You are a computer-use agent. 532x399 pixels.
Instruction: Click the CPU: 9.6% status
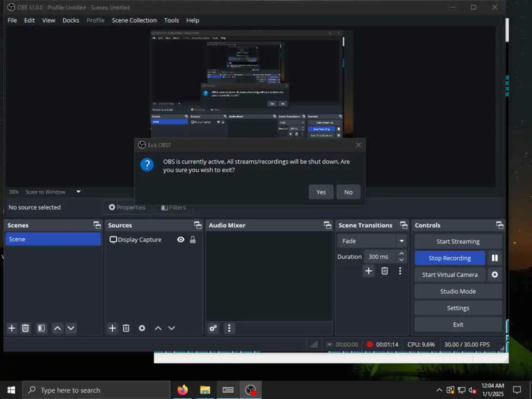click(421, 345)
